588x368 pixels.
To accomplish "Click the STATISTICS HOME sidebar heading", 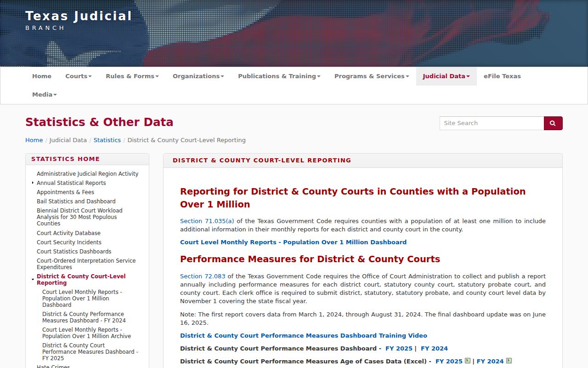I will (65, 159).
